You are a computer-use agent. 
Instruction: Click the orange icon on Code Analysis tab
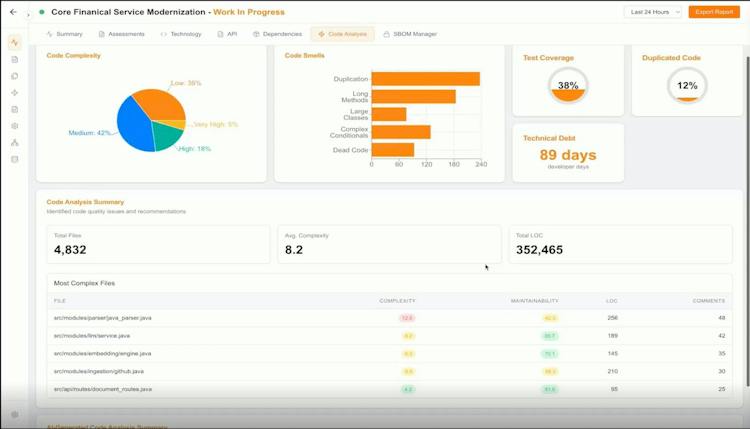click(321, 34)
